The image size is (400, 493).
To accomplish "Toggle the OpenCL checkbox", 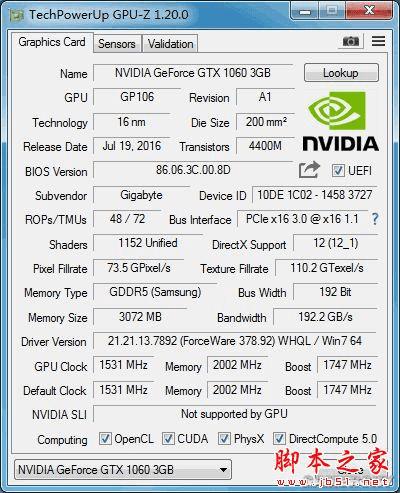I will click(105, 438).
